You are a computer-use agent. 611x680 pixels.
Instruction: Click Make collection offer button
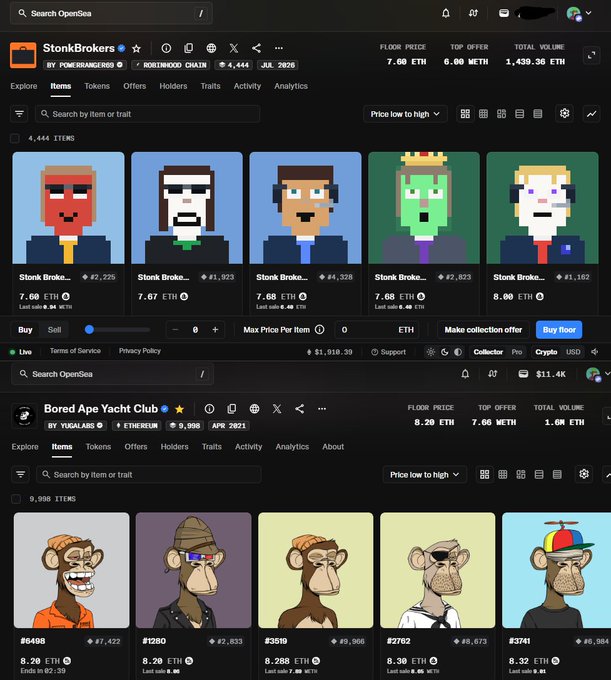(x=483, y=330)
